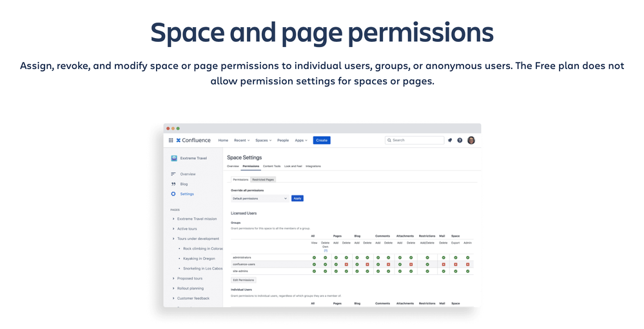
Task: Select the Permissions sub-tab
Action: tap(240, 180)
